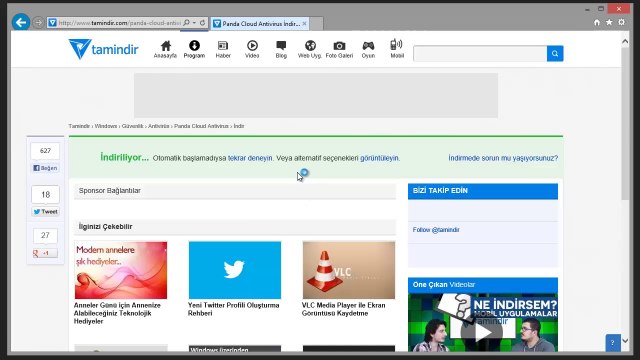
Task: Click the 'Öne Çıkan Videolar' header
Action: click(x=483, y=285)
